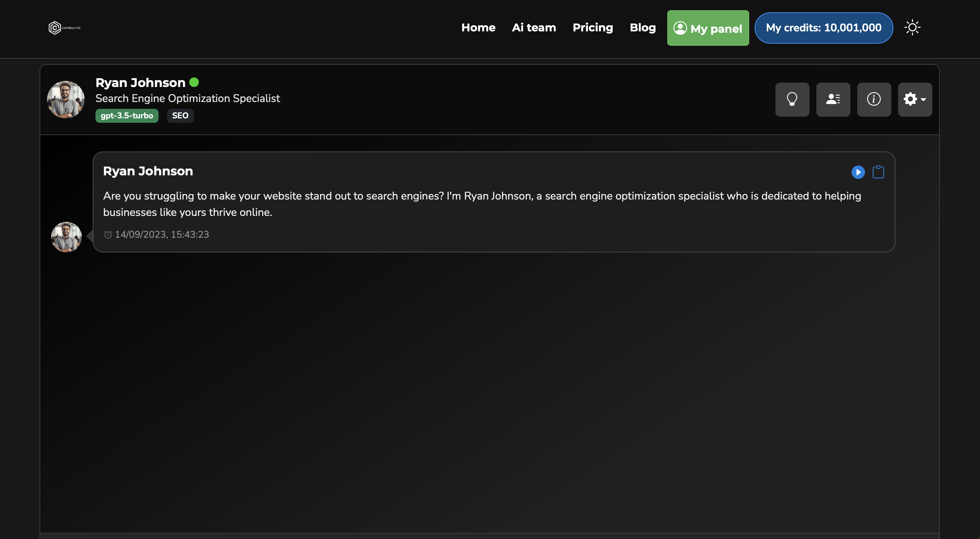
Task: Expand the gear settings dropdown
Action: pyautogui.click(x=915, y=99)
